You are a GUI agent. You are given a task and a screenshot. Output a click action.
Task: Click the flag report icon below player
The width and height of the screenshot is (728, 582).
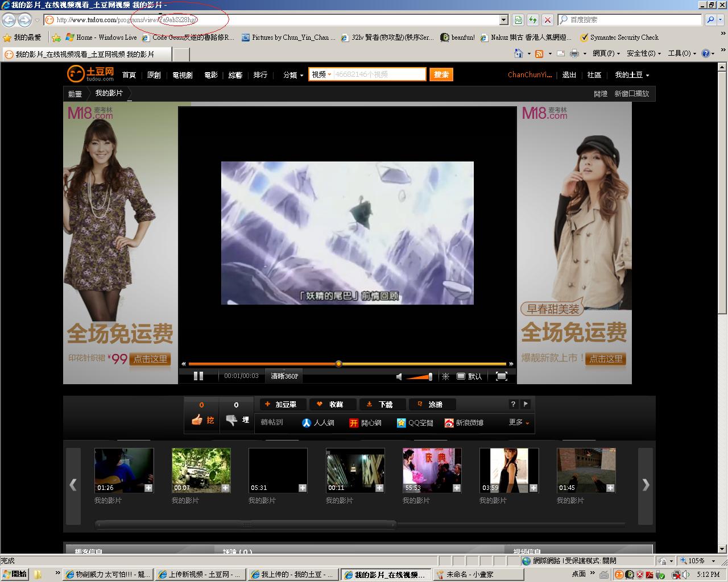point(526,404)
